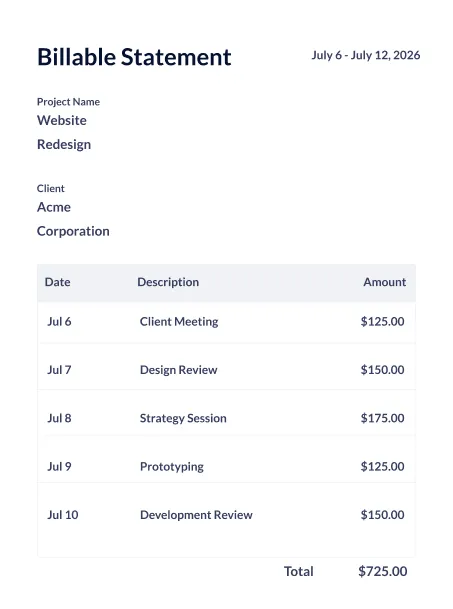Click the Client Meeting row's $125.00 amount
This screenshot has height=609, width=453.
click(x=382, y=322)
